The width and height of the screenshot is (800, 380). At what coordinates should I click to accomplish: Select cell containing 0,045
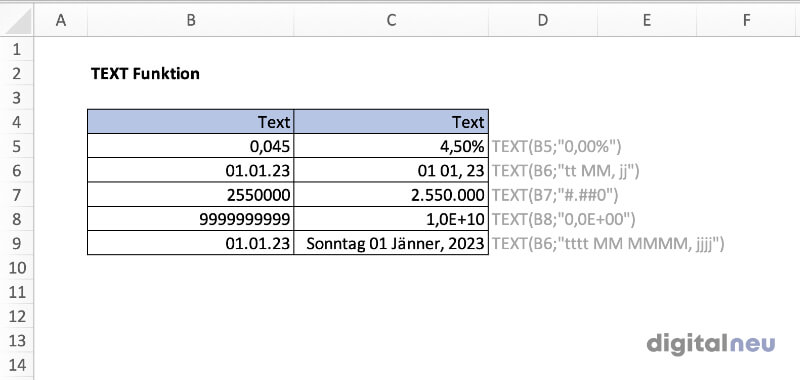coord(191,146)
